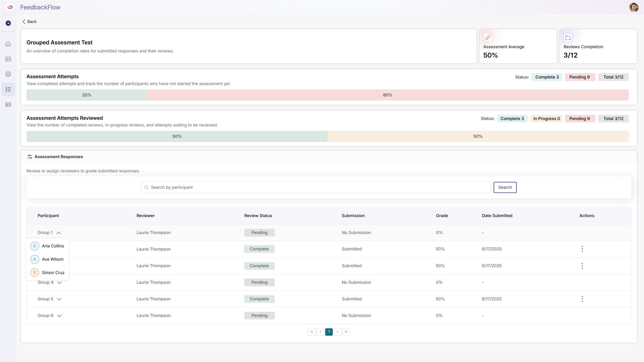Open the settings gear in the sidebar
This screenshot has height=362, width=644.
pos(8,74)
